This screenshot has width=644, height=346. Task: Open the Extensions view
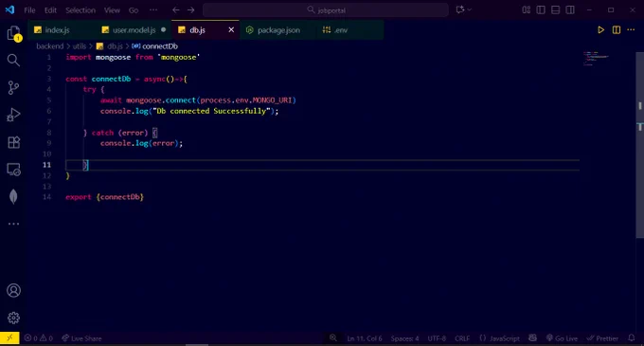[x=13, y=142]
